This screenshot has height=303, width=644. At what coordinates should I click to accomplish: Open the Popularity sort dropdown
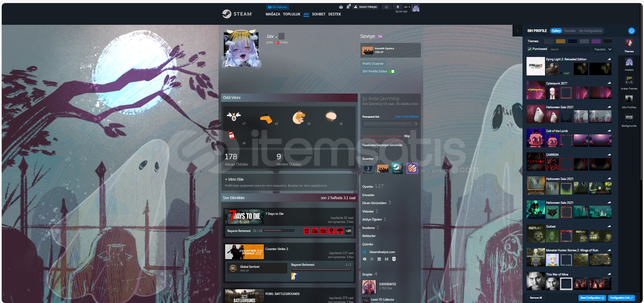(x=603, y=49)
